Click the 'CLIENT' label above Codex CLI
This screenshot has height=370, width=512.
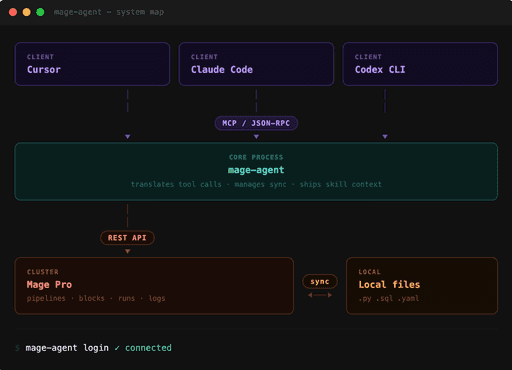click(x=368, y=57)
